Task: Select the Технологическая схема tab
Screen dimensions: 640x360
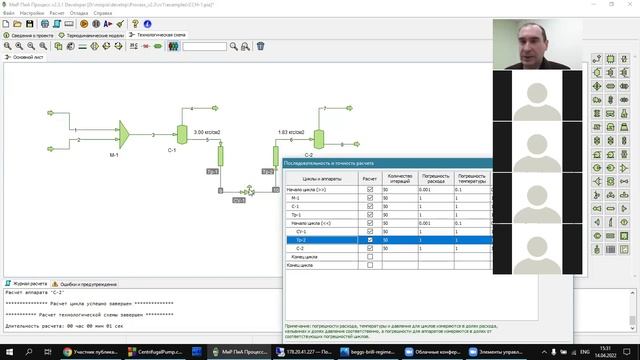Action: pos(158,35)
